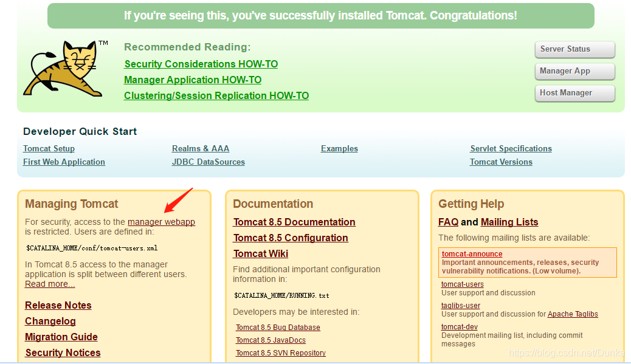Open Migration Guide link
Viewport: 631px width, 364px height.
[x=61, y=337]
